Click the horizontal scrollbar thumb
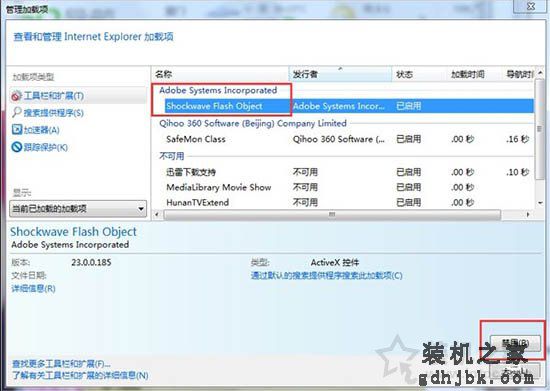Screen dimensions: 550x391 point(332,214)
